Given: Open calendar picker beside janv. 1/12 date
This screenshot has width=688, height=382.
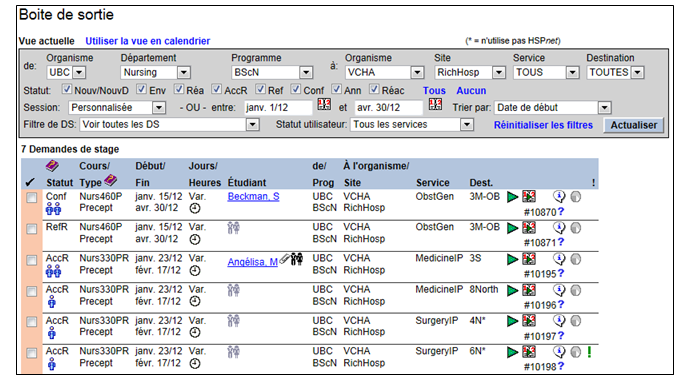Looking at the screenshot, I should click(324, 105).
